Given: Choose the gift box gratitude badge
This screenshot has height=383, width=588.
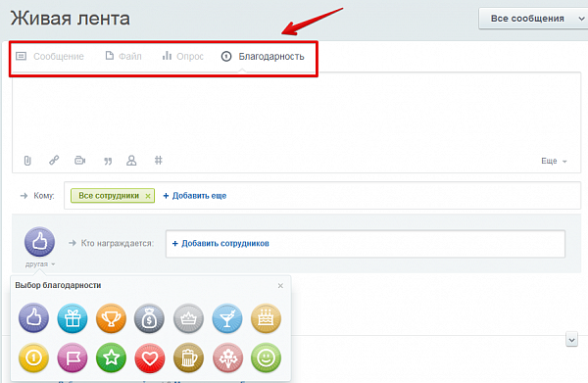Looking at the screenshot, I should point(73,318).
